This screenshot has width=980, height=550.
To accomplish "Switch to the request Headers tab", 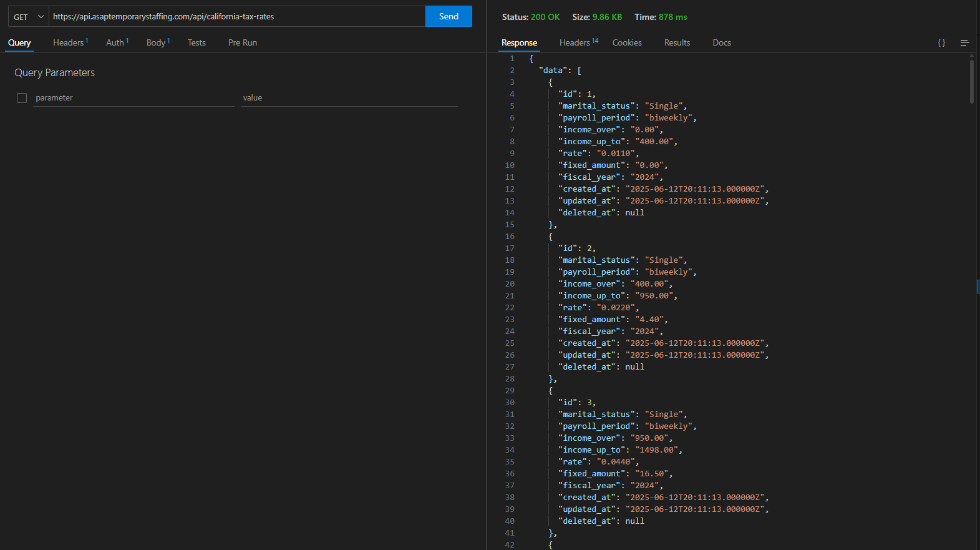I will pyautogui.click(x=70, y=43).
